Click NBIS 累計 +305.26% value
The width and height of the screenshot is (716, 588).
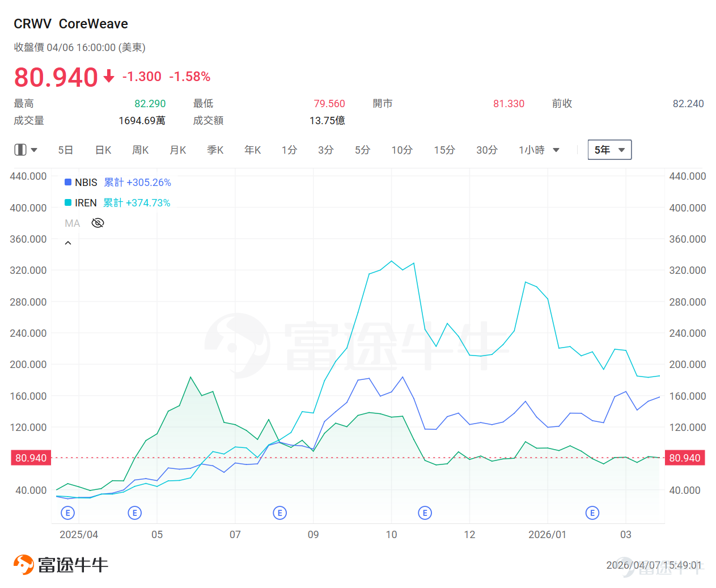point(138,183)
